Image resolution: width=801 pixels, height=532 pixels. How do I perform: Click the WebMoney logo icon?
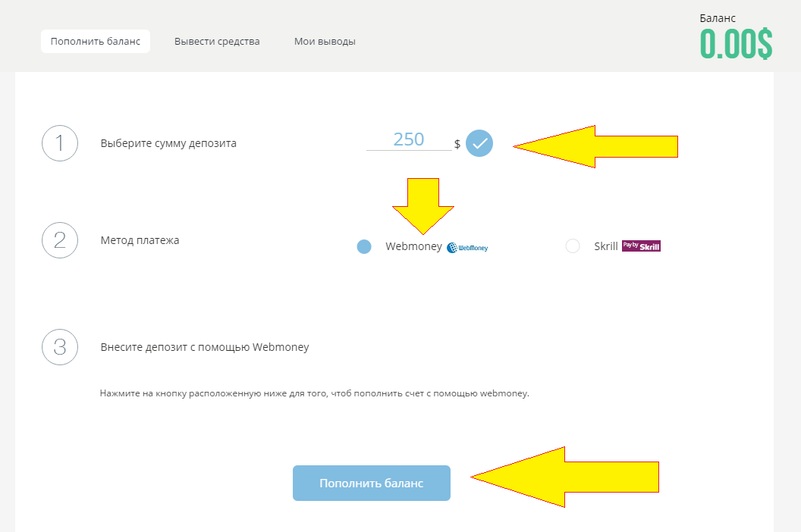(467, 248)
